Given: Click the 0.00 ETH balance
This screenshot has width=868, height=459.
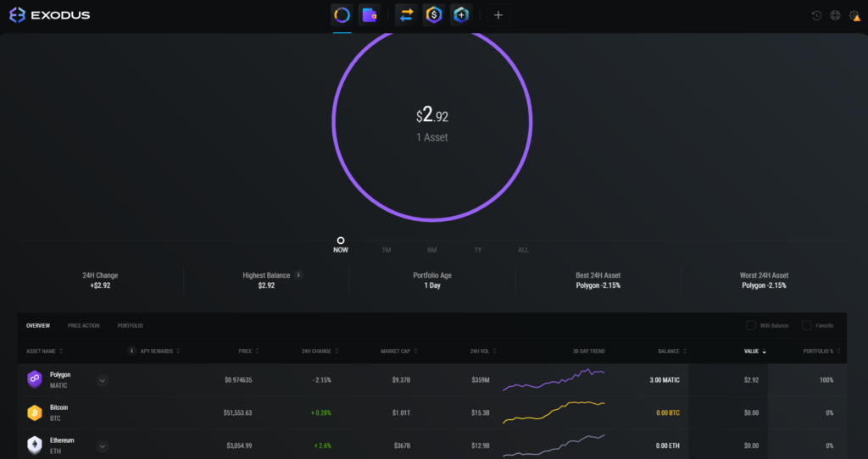Looking at the screenshot, I should click(668, 445).
